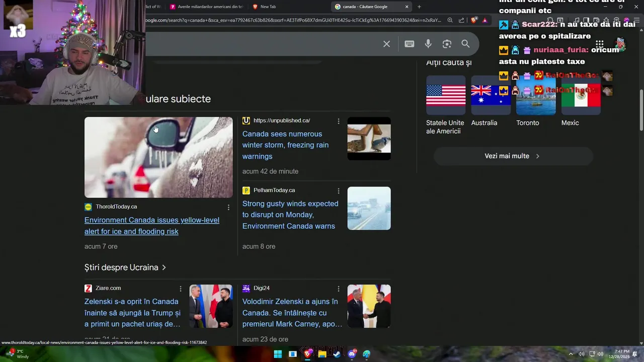The height and width of the screenshot is (362, 644).
Task: Expand Știri despre Ucraina section
Action: (125, 267)
